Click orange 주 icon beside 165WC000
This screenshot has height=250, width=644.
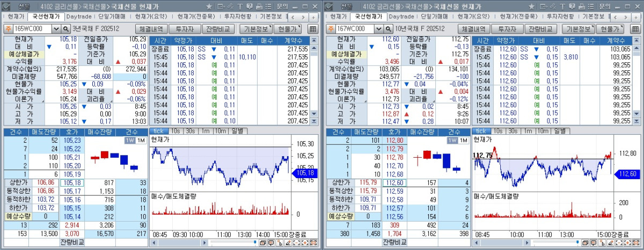click(8, 29)
